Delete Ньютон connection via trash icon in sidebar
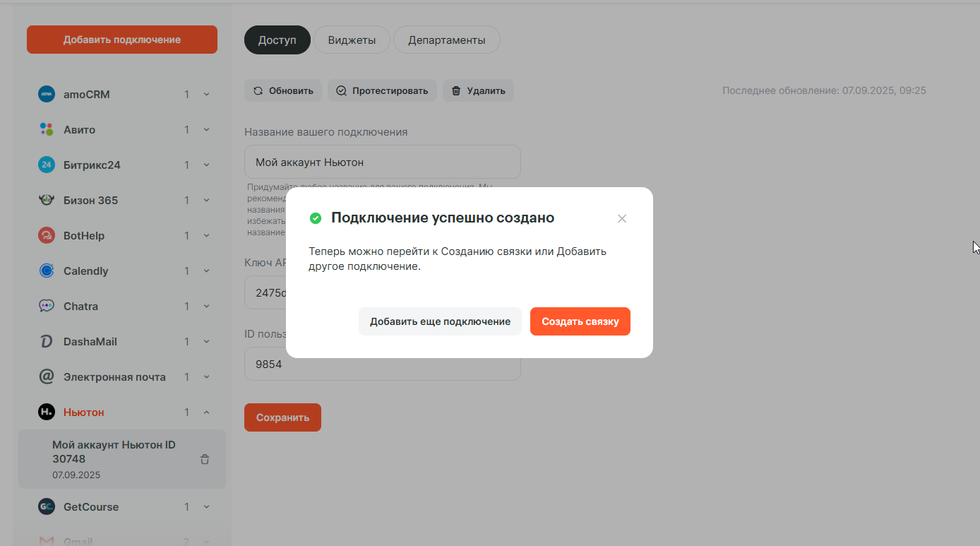980x546 pixels. [x=205, y=460]
